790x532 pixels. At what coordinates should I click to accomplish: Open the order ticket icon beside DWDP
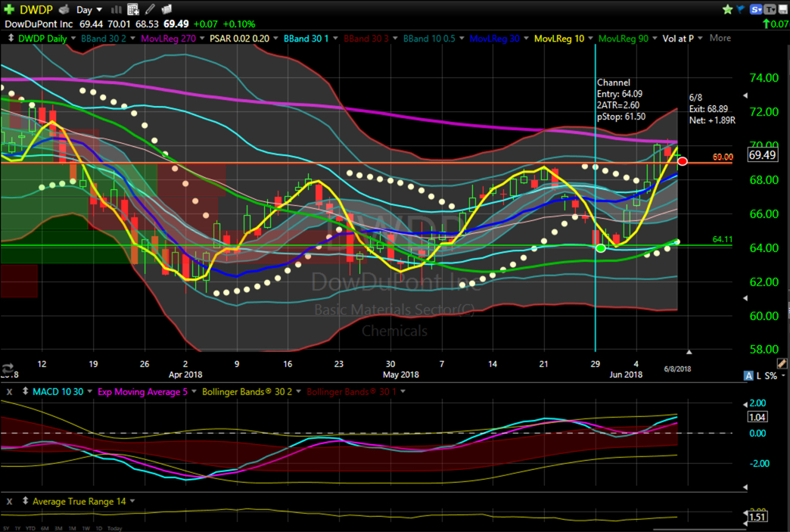click(64, 9)
